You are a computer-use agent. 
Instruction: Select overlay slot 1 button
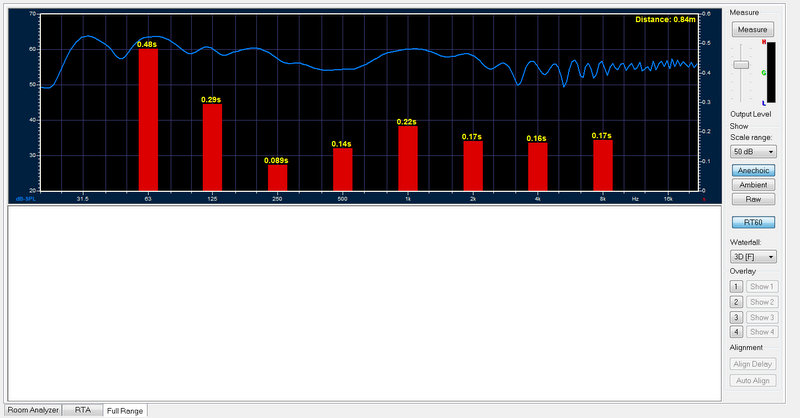coord(736,287)
